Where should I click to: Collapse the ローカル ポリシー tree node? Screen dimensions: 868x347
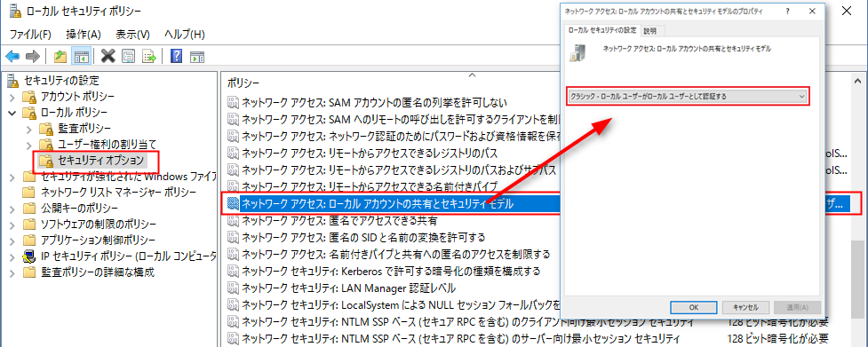[x=12, y=114]
